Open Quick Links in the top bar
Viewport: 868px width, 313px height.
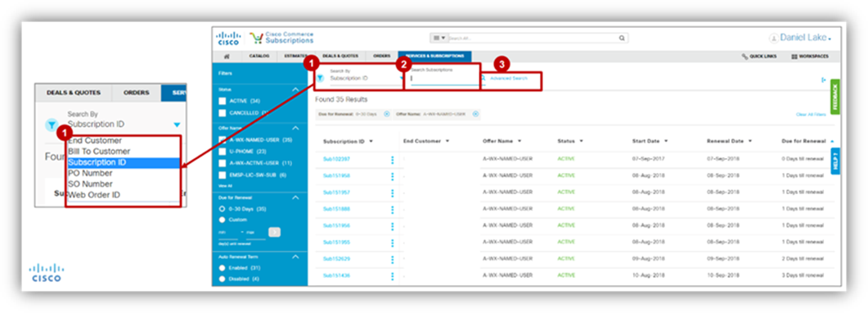coord(759,57)
